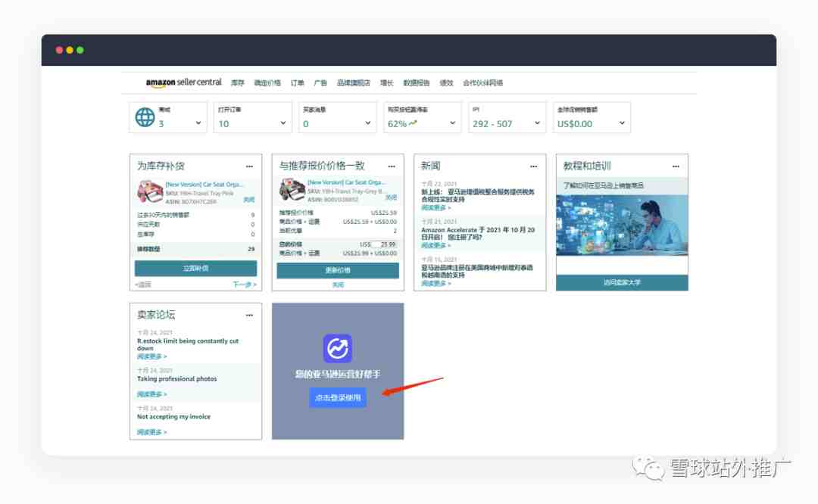Expand the buyer messages dropdown showing 0
The image size is (818, 504).
(x=368, y=123)
